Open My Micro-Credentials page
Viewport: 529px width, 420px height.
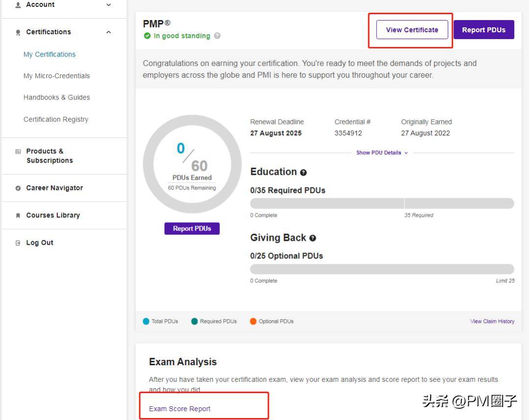[57, 76]
